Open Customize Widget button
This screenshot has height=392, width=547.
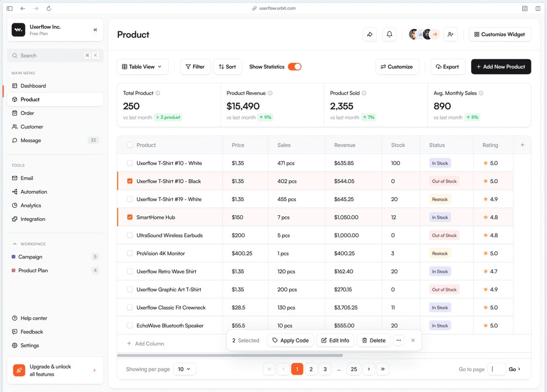click(x=500, y=34)
